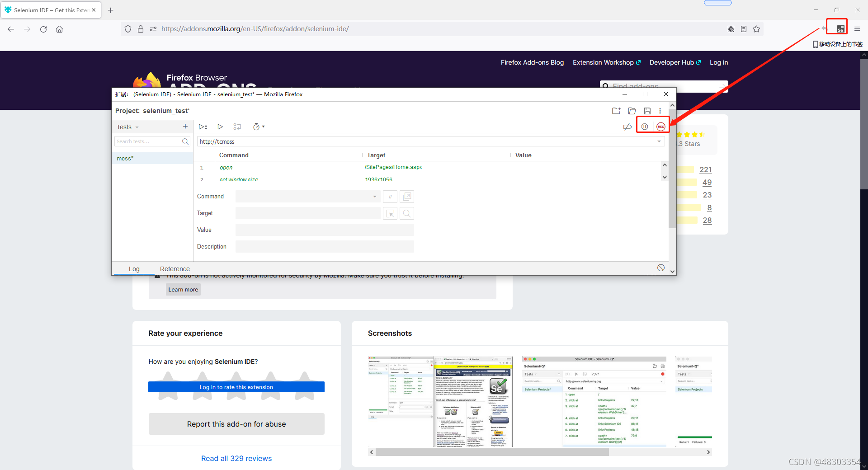This screenshot has width=868, height=470.
Task: Close the Selenium IDE browser tab
Action: click(x=94, y=10)
